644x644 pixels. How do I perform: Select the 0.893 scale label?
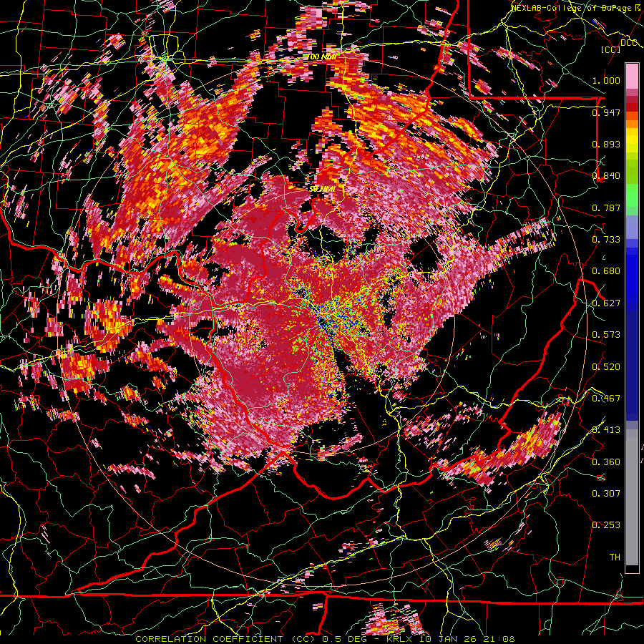coord(606,144)
